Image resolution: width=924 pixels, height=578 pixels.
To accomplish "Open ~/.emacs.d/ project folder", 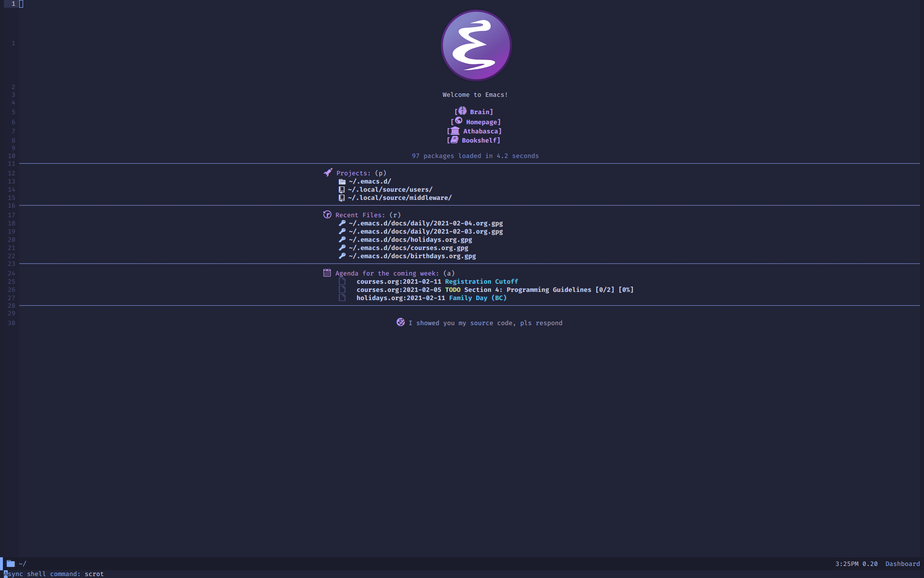I will coord(369,181).
